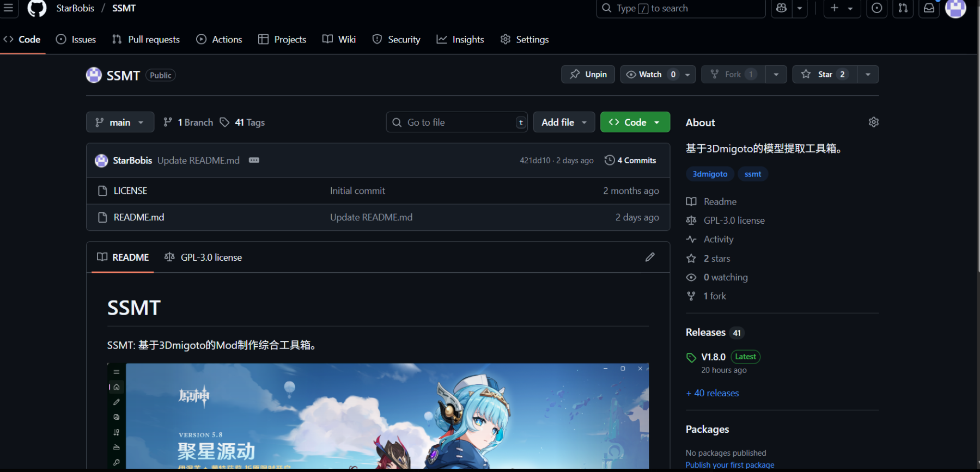Open the Insights tab
This screenshot has width=980, height=472.
click(460, 39)
